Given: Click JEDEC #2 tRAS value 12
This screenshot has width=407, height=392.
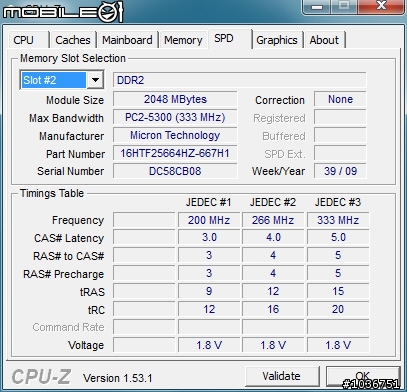Looking at the screenshot, I should [x=273, y=291].
